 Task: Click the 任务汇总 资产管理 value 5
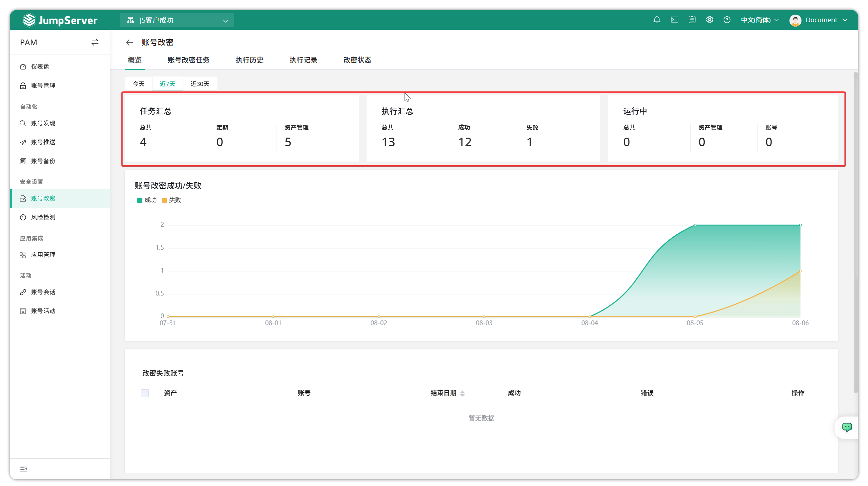tap(288, 142)
